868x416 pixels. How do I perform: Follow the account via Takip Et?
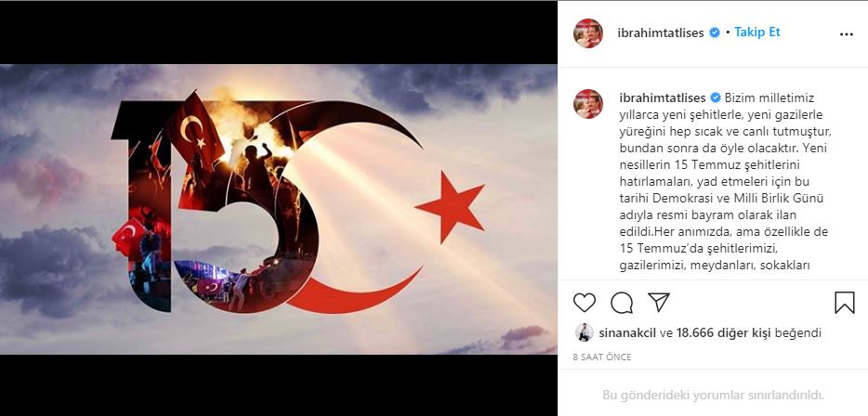pyautogui.click(x=756, y=32)
